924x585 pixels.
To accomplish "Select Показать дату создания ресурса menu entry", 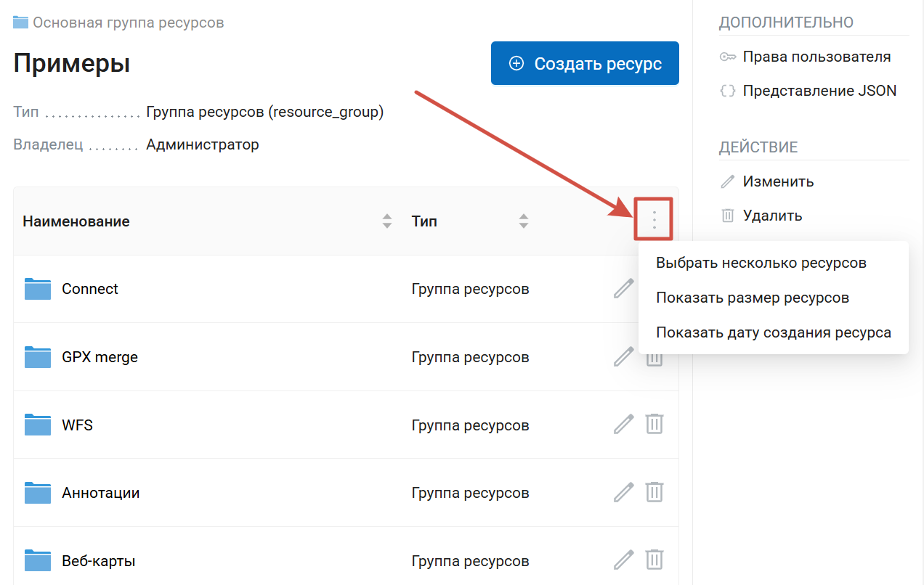I will click(774, 332).
